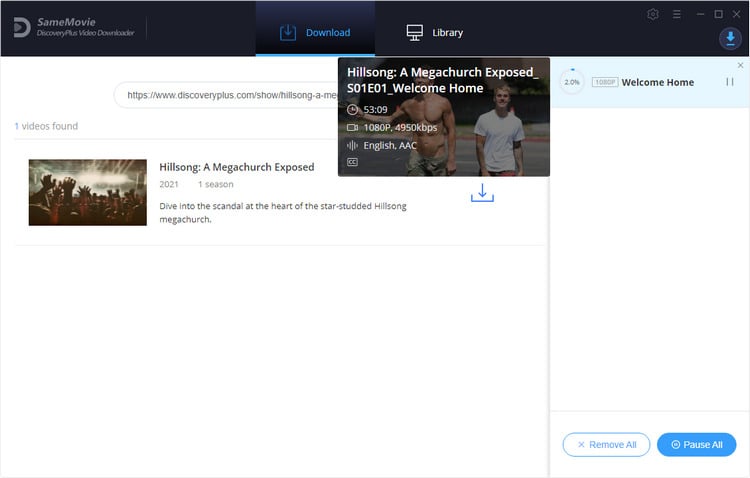
Task: Open the hamburger menu icon
Action: [676, 14]
